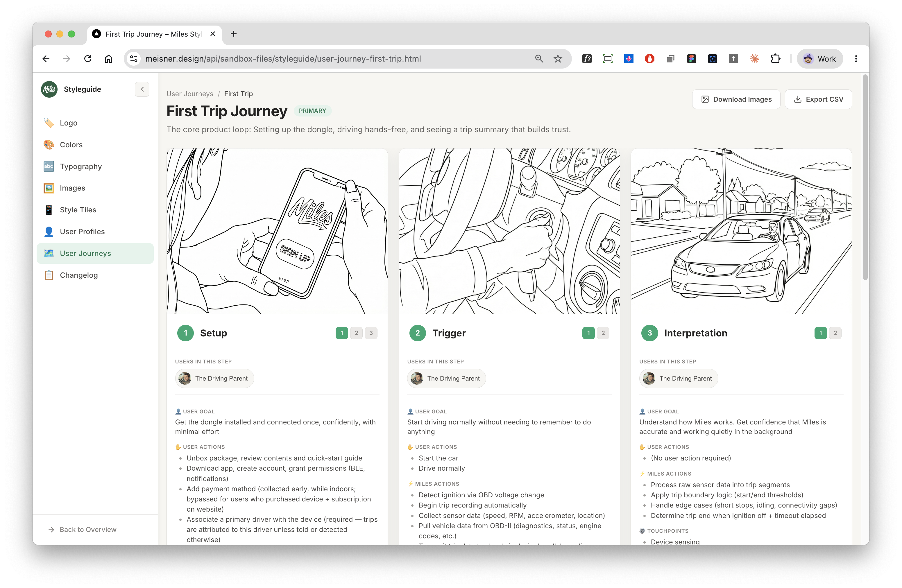The height and width of the screenshot is (588, 902).
Task: Click the Trigger ignition key illustration
Action: click(x=509, y=231)
